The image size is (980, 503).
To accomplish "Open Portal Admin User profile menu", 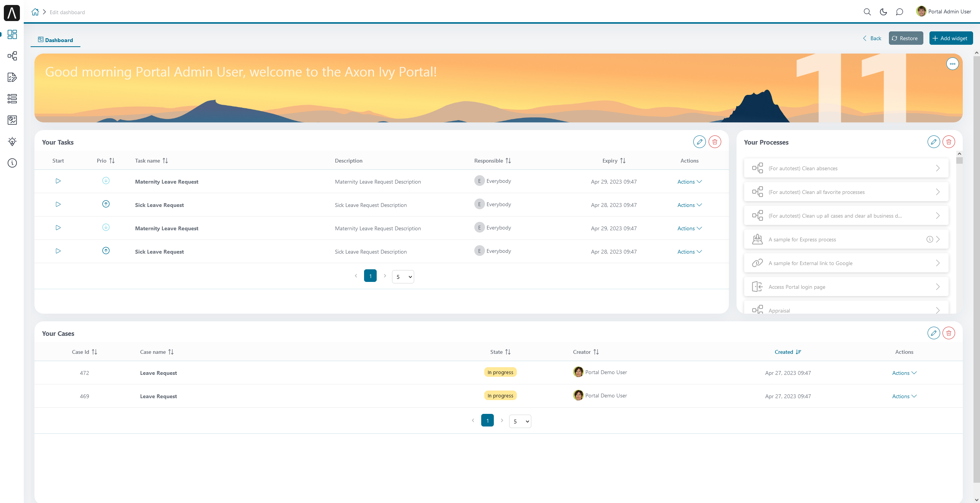I will (944, 11).
